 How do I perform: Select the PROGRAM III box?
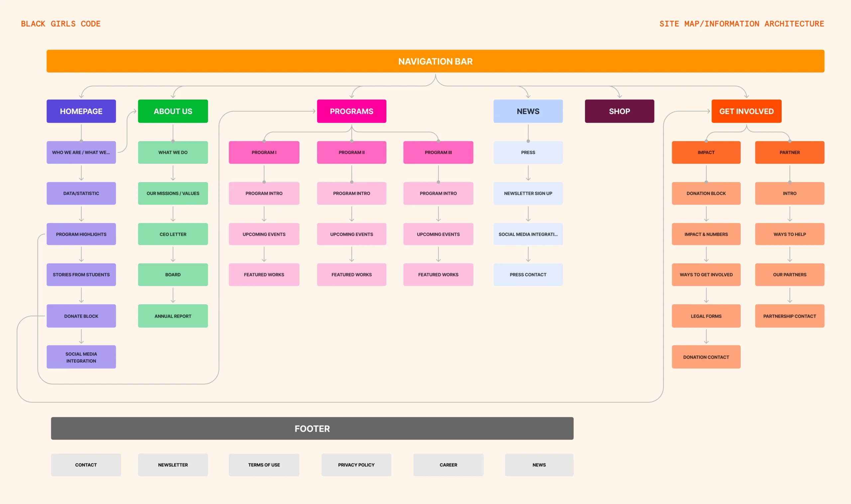(438, 152)
